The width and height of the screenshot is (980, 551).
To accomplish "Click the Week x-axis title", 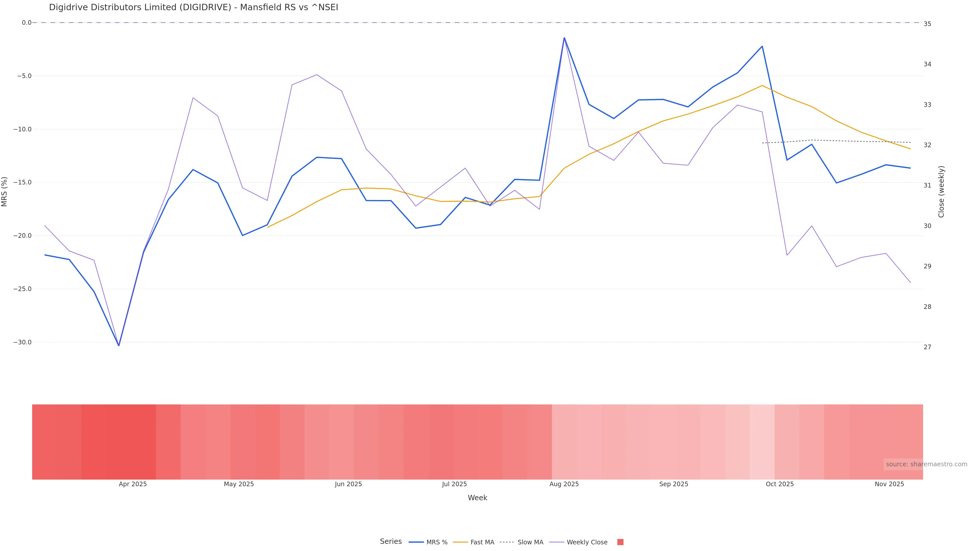I will 477,498.
